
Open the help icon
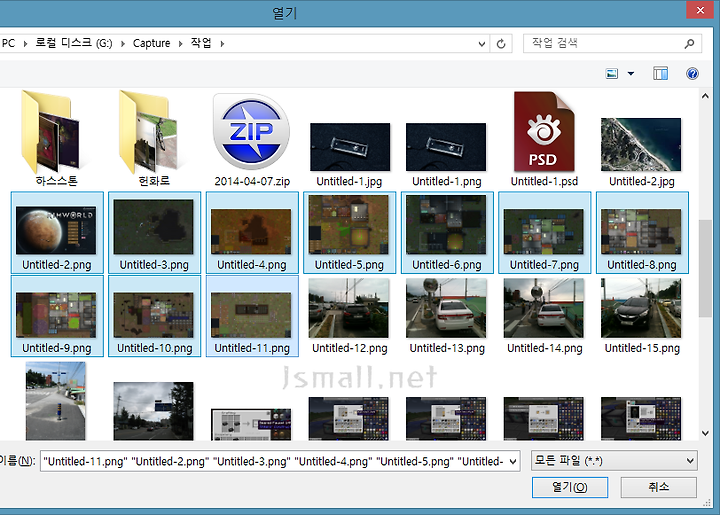(x=692, y=73)
